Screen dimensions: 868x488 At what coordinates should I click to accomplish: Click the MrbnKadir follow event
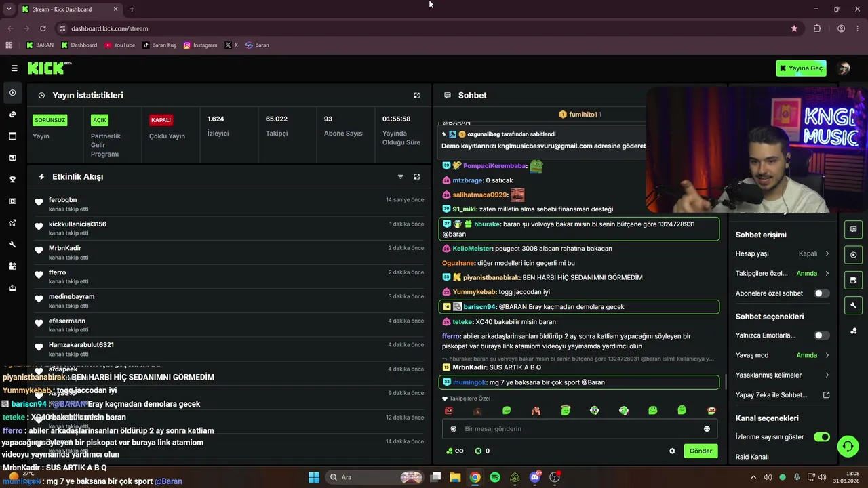pyautogui.click(x=229, y=253)
